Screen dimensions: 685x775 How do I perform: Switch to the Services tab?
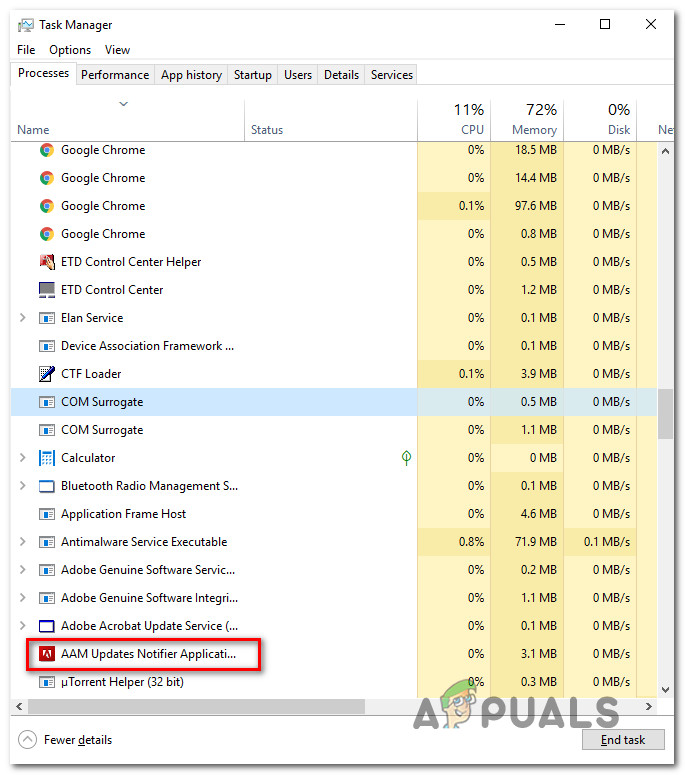pyautogui.click(x=391, y=75)
